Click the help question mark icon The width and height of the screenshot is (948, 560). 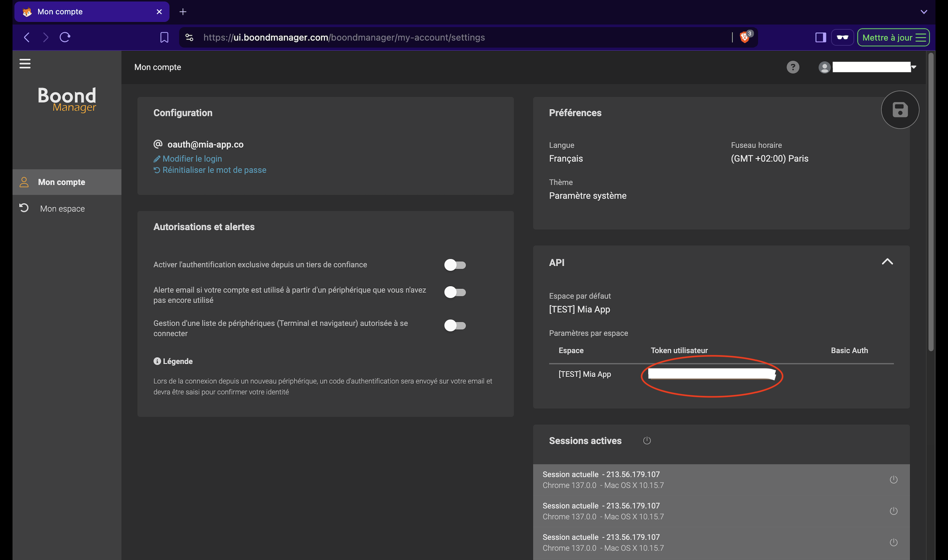click(x=792, y=67)
